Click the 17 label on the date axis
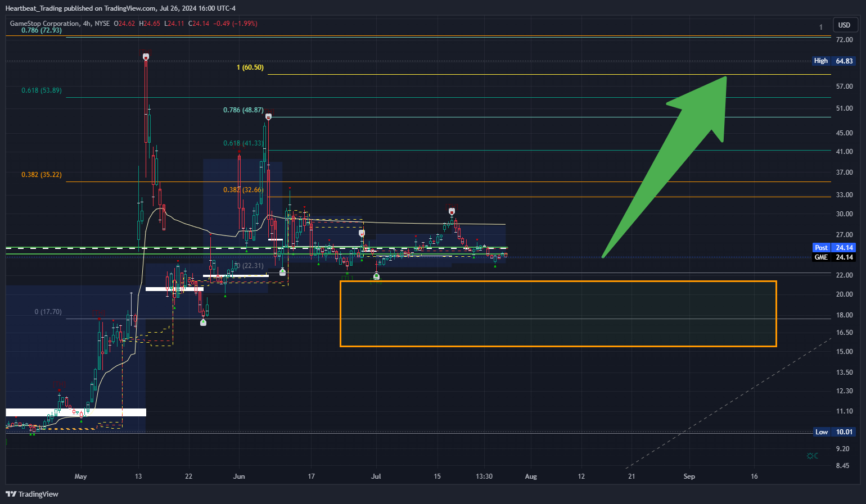The height and width of the screenshot is (504, 866). pos(312,476)
